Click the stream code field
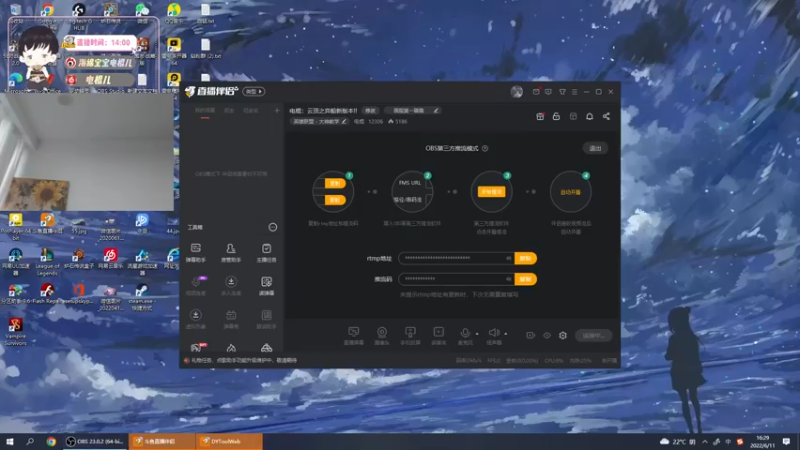The height and width of the screenshot is (450, 800). point(456,279)
